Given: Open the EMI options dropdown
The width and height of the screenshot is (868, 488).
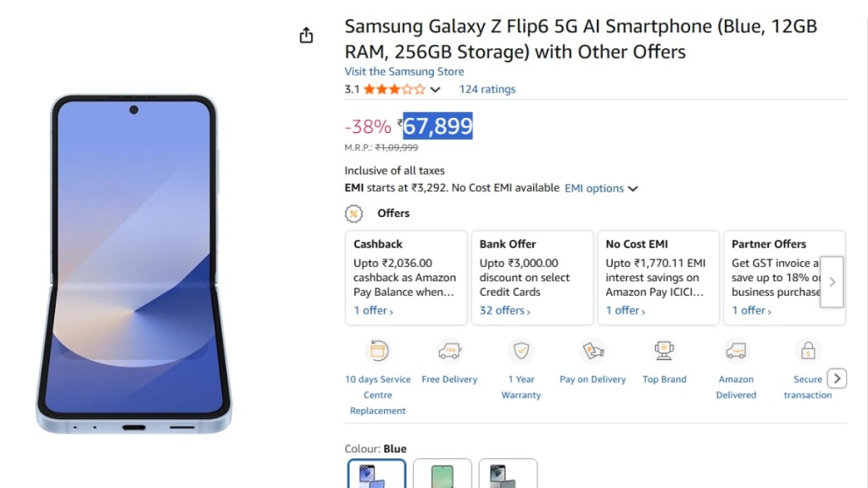Looking at the screenshot, I should [x=601, y=188].
